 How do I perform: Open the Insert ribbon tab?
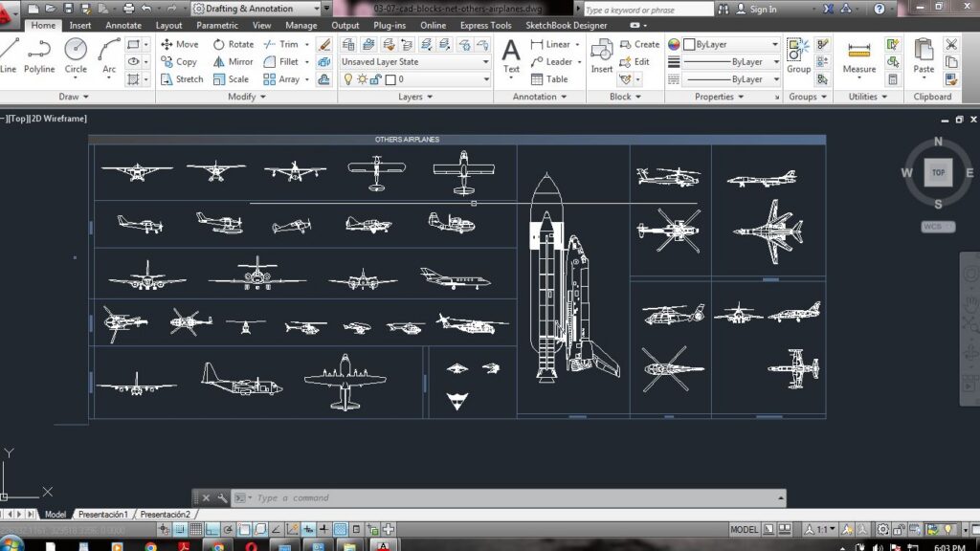(x=80, y=26)
